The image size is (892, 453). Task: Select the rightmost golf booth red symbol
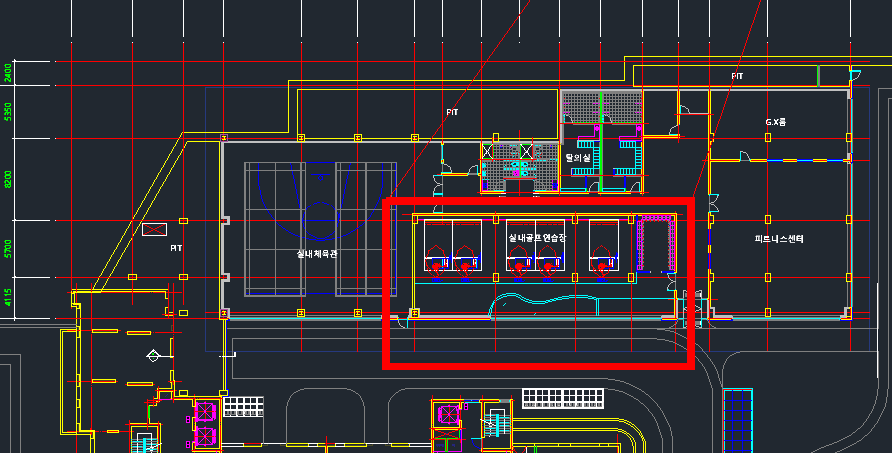[602, 266]
